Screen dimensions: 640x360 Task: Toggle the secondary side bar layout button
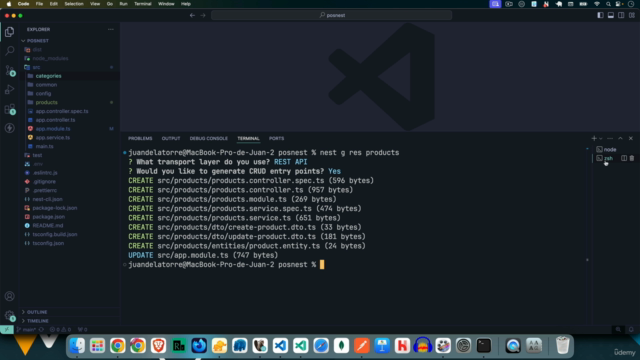coord(621,15)
